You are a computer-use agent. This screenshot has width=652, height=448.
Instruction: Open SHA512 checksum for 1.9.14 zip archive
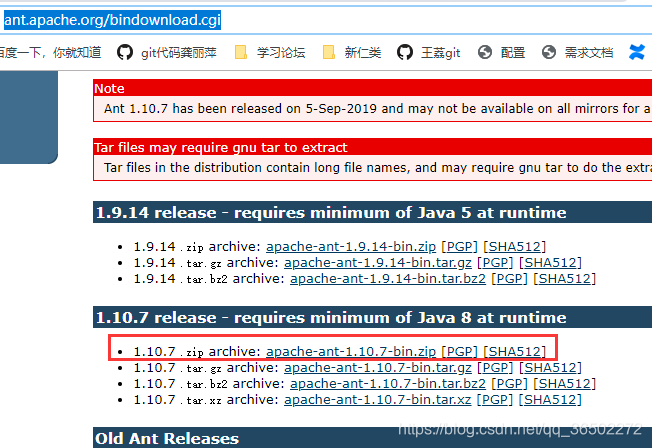tap(514, 247)
